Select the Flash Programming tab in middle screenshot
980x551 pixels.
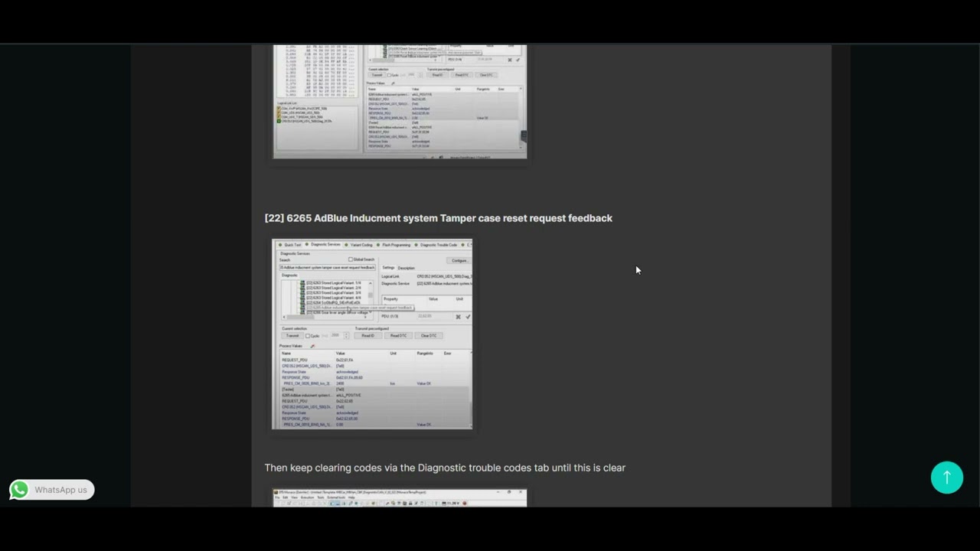tap(394, 245)
